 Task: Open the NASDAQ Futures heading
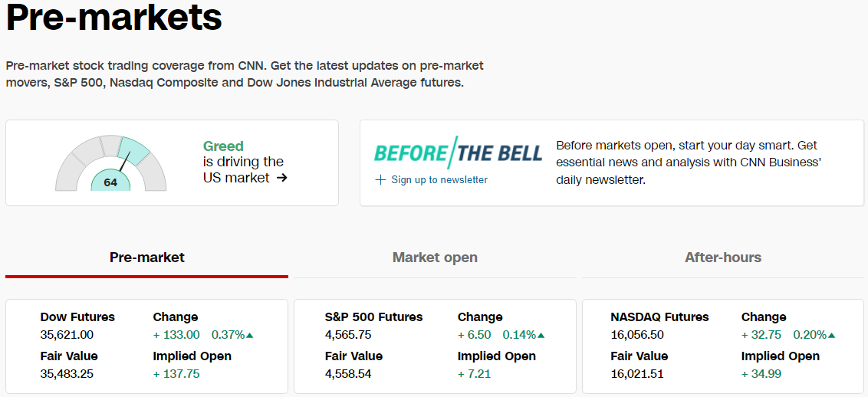point(660,317)
